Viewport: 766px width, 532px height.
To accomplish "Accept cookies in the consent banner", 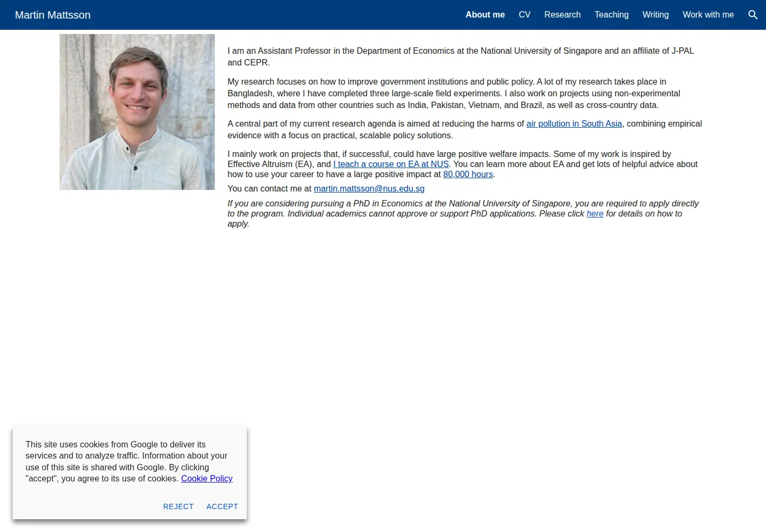I will [x=222, y=506].
